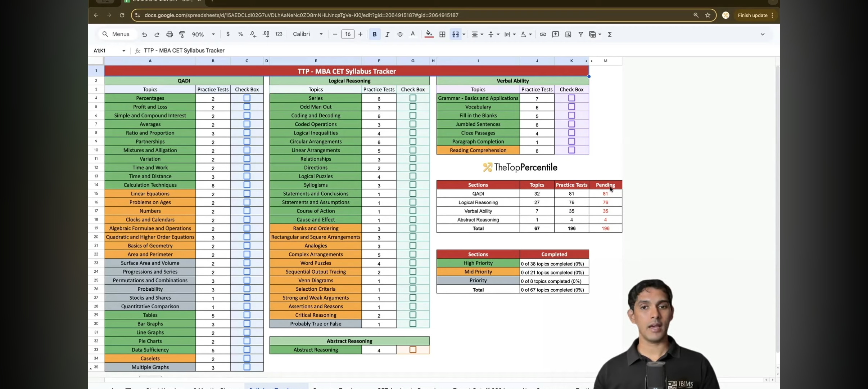Tick the Series topic checkbox
The height and width of the screenshot is (389, 868).
413,98
